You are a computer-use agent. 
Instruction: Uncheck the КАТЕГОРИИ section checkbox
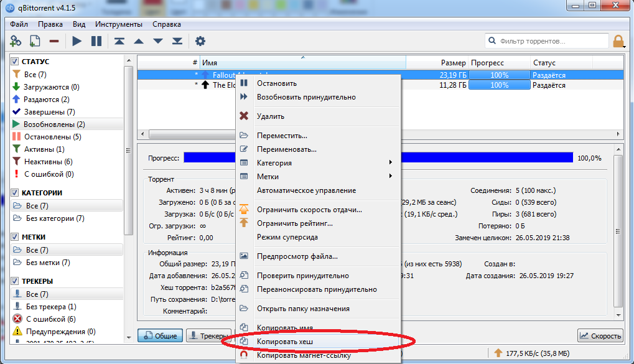click(x=16, y=193)
